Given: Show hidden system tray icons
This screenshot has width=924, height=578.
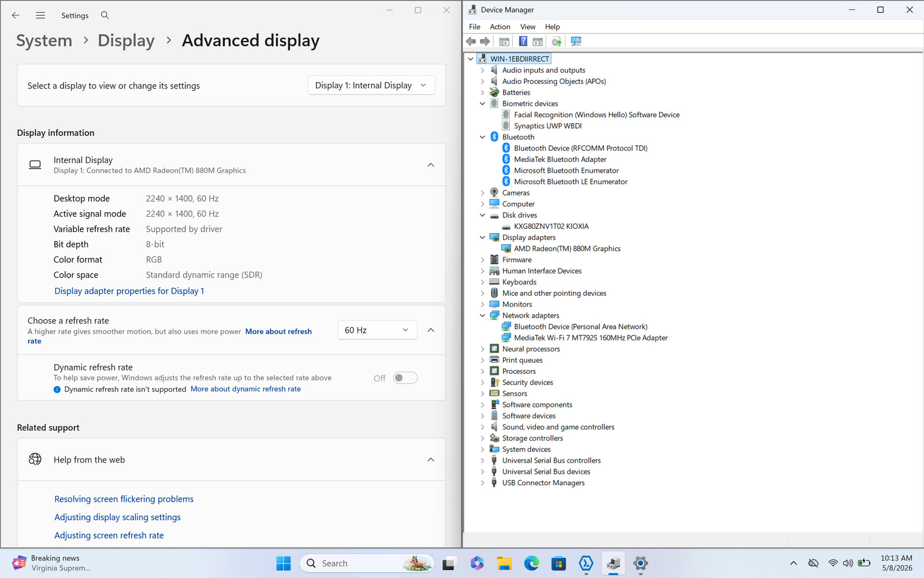Looking at the screenshot, I should (x=793, y=564).
